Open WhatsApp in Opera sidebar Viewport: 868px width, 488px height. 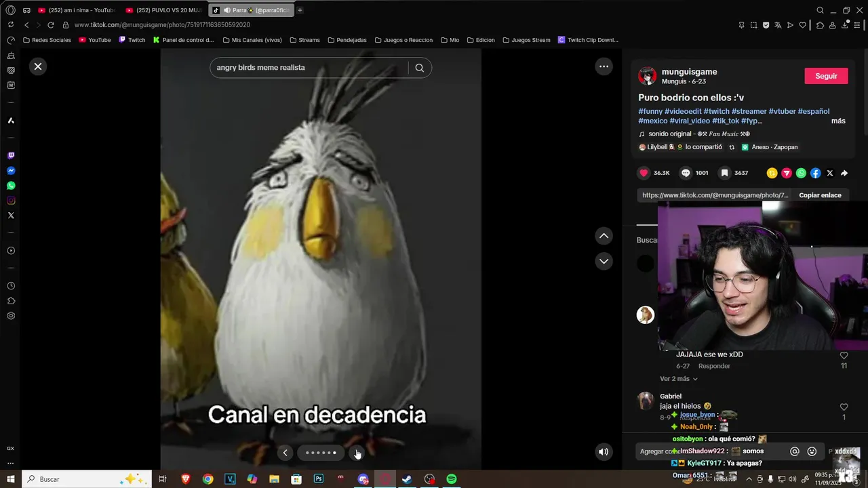coord(11,186)
